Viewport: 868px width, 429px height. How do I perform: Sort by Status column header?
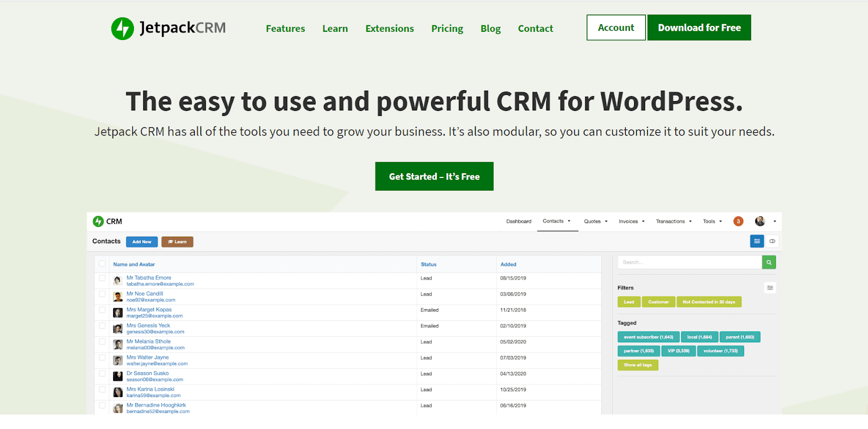pyautogui.click(x=429, y=264)
